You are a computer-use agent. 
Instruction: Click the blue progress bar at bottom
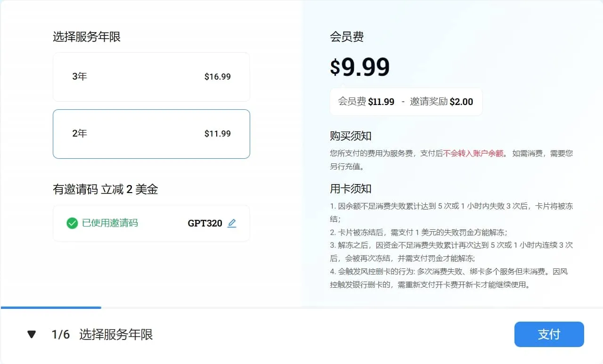(51, 307)
